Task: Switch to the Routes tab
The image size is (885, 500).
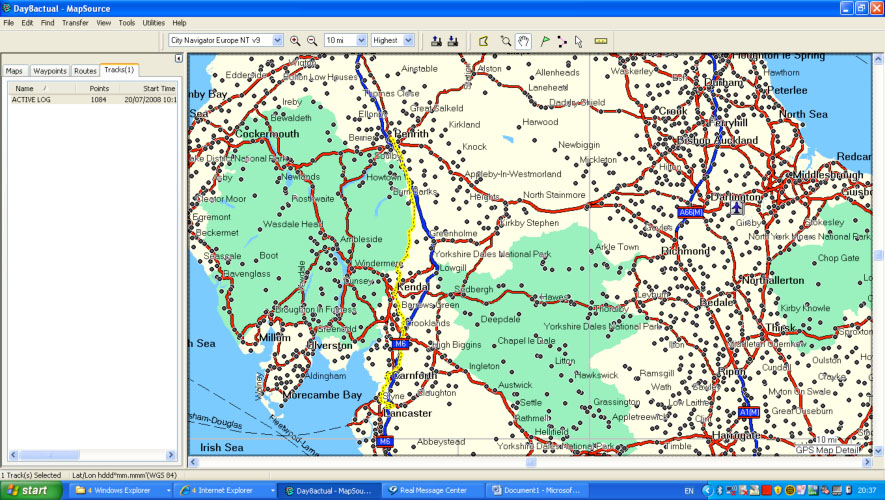Action: [x=85, y=71]
